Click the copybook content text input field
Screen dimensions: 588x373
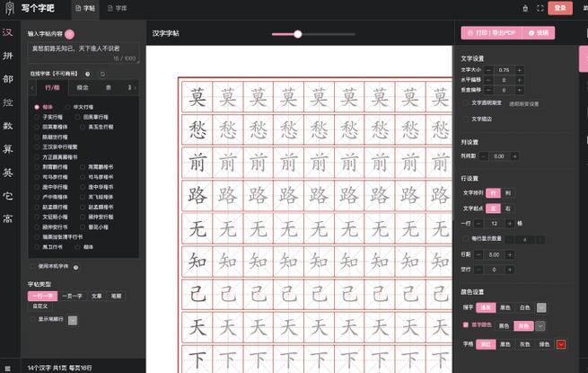pyautogui.click(x=83, y=53)
